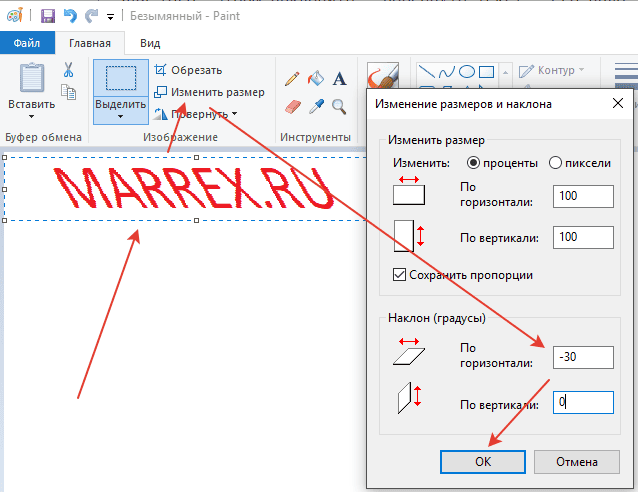
Task: Open the quick access toolbar customization arrow
Action: [x=110, y=17]
